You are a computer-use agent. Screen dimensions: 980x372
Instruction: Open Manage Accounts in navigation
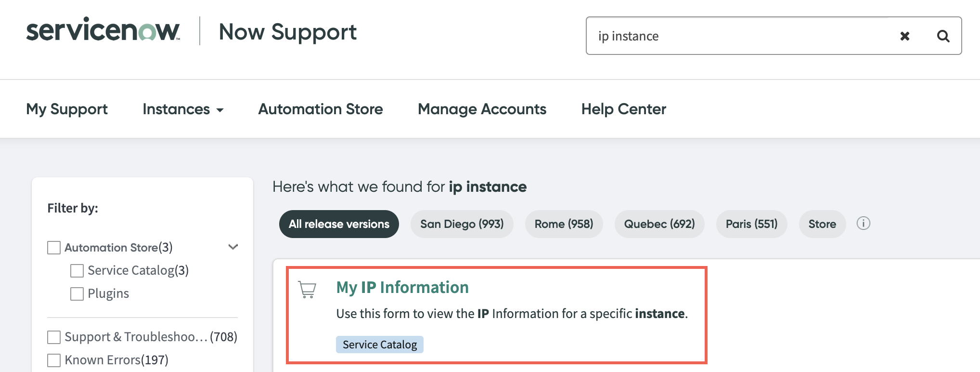tap(482, 109)
